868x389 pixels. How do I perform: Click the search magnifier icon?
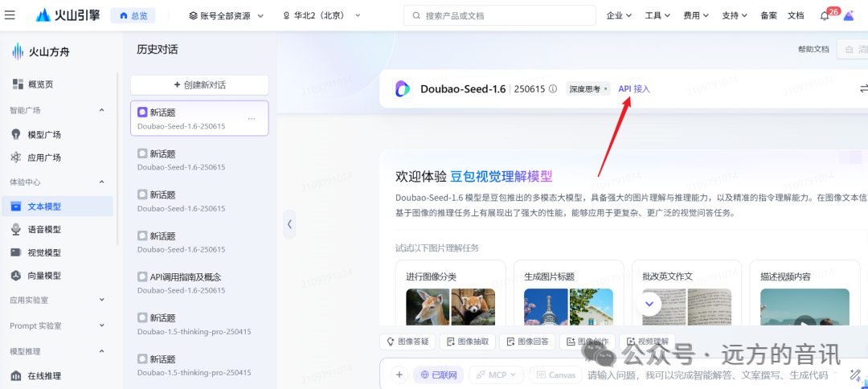point(416,15)
